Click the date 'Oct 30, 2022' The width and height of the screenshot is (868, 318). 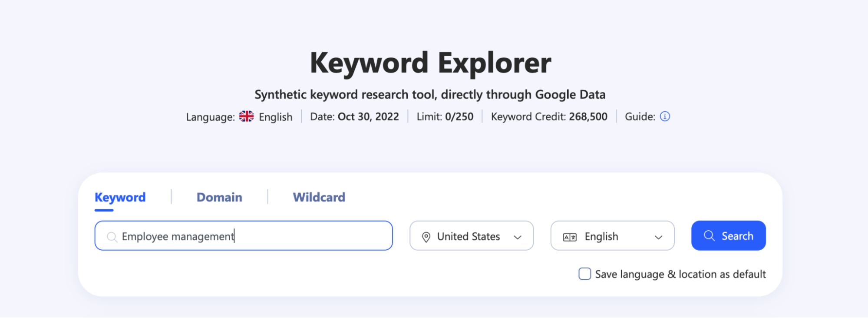click(368, 117)
